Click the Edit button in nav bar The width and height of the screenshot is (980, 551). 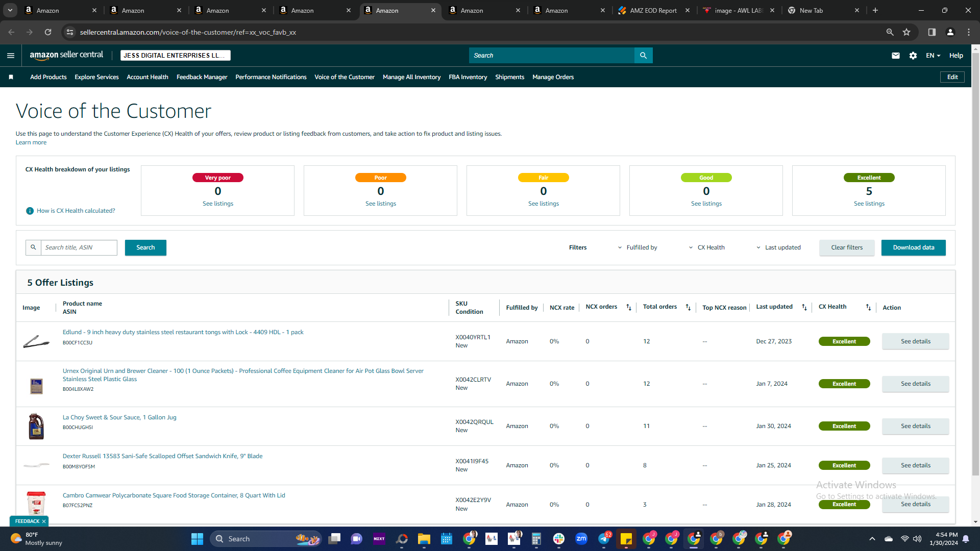(952, 77)
